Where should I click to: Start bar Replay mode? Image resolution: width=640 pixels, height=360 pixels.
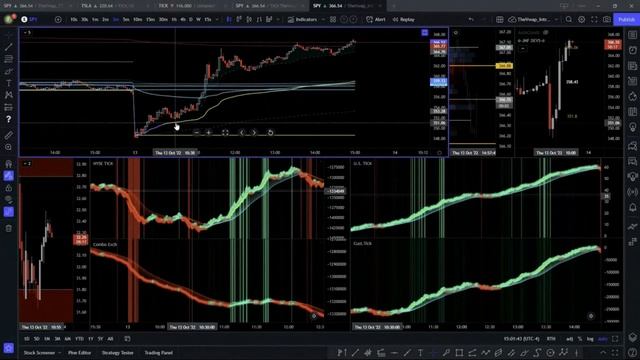click(403, 20)
